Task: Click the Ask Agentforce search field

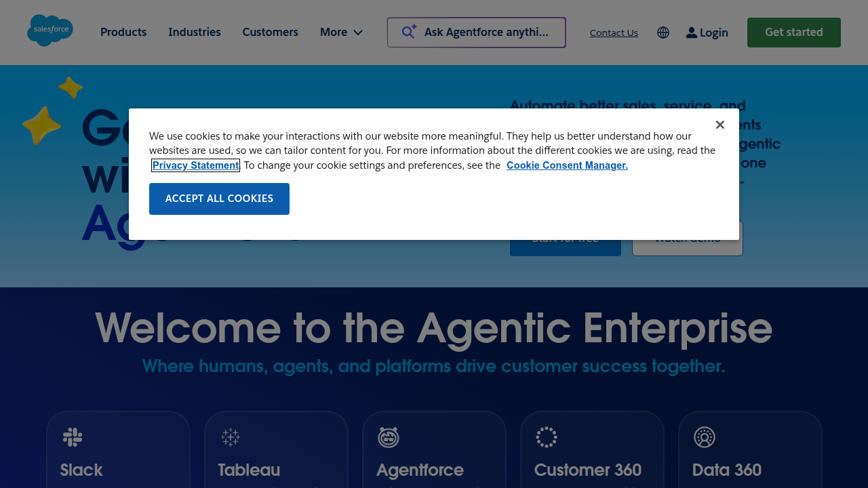Action: 477,33
